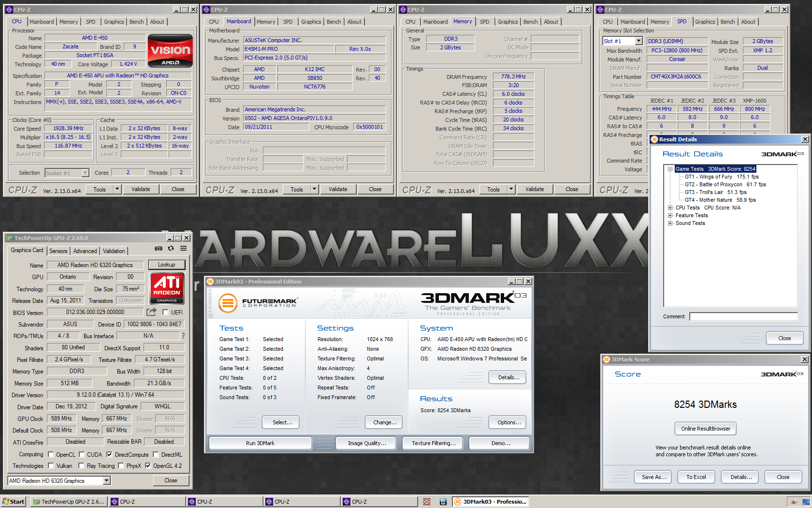This screenshot has width=812, height=508.
Task: Expand the Sound Tests tree node
Action: coord(670,223)
